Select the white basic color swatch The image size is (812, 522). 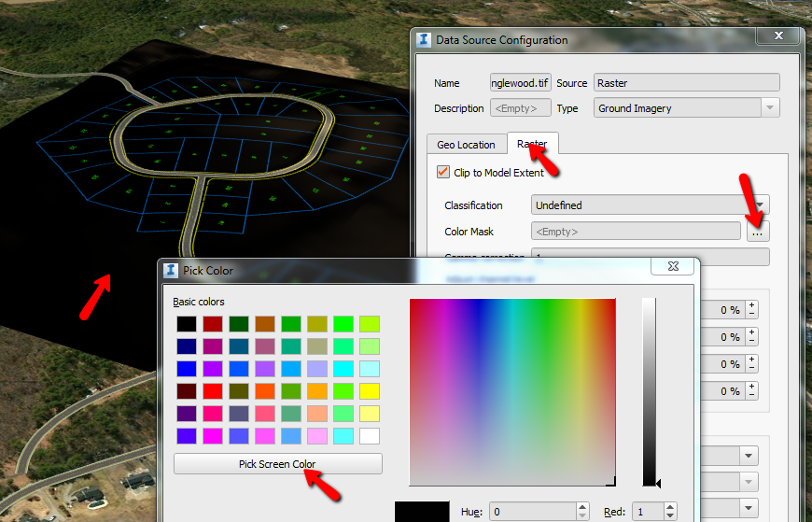tap(370, 436)
